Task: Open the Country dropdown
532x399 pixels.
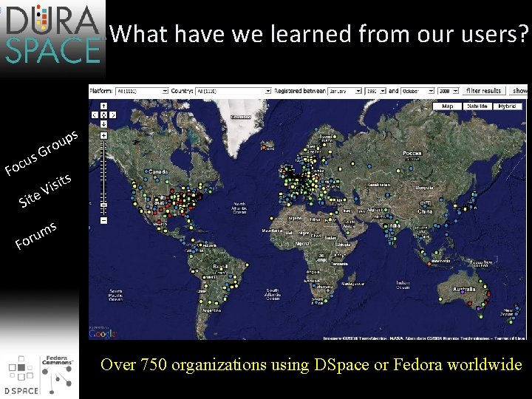Action: click(x=233, y=91)
